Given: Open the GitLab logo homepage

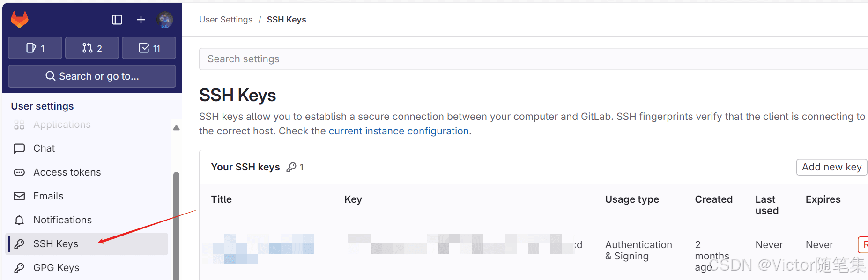Looking at the screenshot, I should coord(20,20).
